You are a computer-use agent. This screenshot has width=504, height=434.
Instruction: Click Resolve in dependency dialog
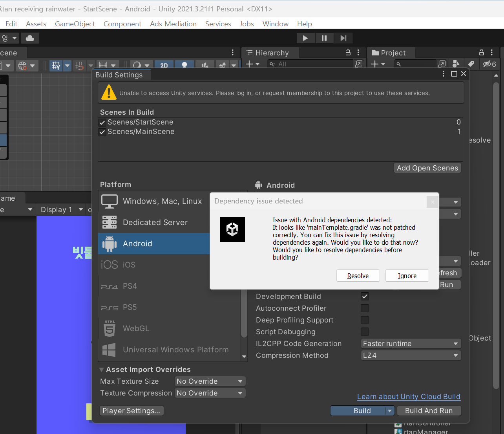pos(358,276)
